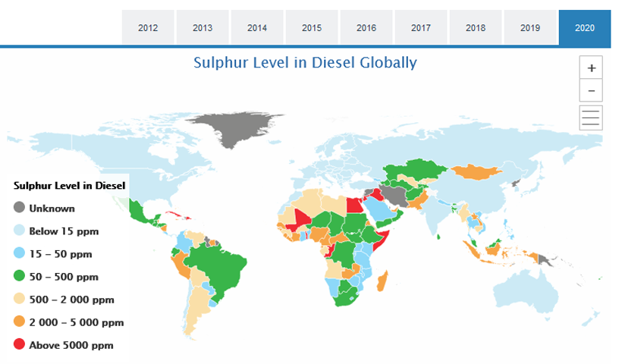The image size is (622, 364).
Task: Open the map hamburger menu
Action: tap(591, 118)
